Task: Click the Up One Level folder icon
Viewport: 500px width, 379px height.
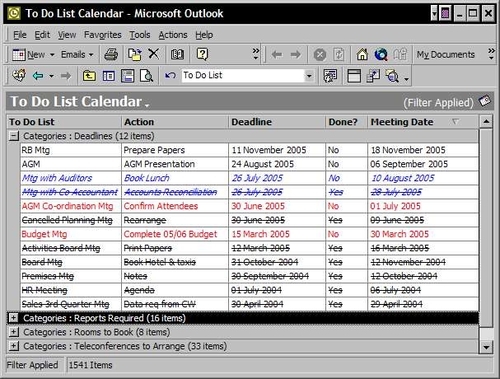Action: 89,76
